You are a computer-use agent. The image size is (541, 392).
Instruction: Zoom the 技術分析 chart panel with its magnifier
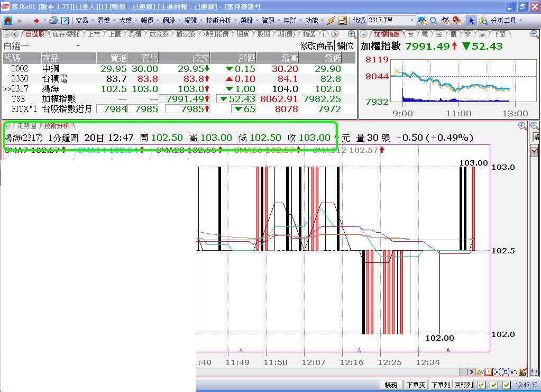click(522, 125)
